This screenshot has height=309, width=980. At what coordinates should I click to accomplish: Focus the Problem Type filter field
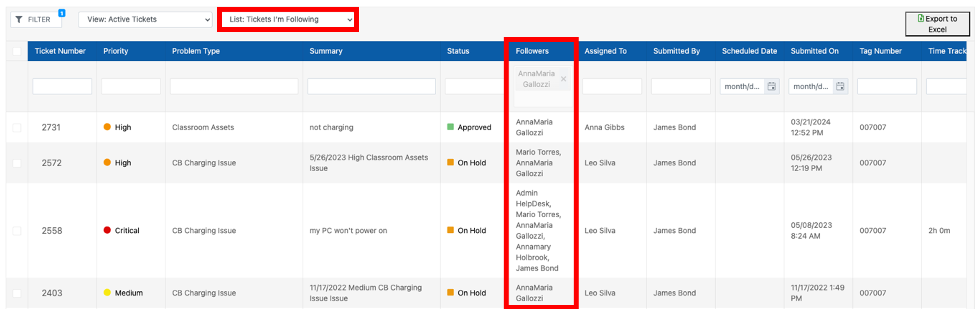pyautogui.click(x=234, y=86)
